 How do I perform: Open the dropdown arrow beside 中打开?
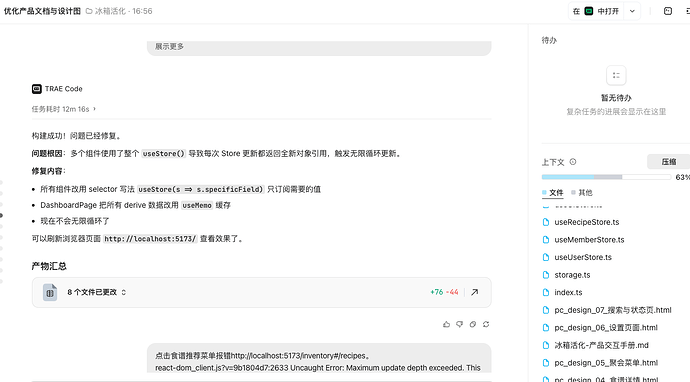tap(632, 11)
